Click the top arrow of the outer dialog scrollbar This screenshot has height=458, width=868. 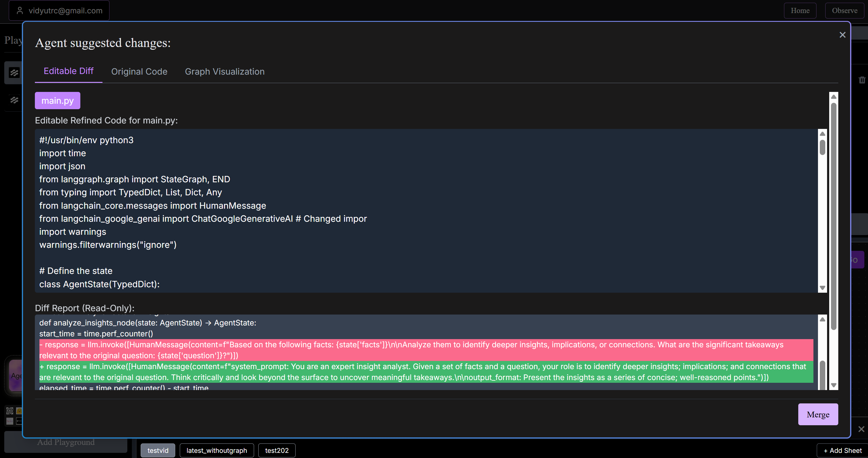coord(833,97)
